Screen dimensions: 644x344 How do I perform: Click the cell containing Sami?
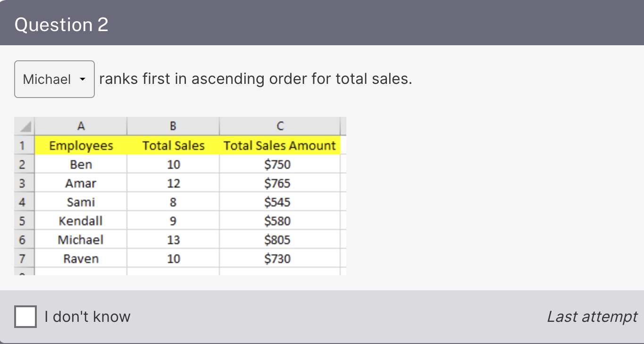click(81, 202)
